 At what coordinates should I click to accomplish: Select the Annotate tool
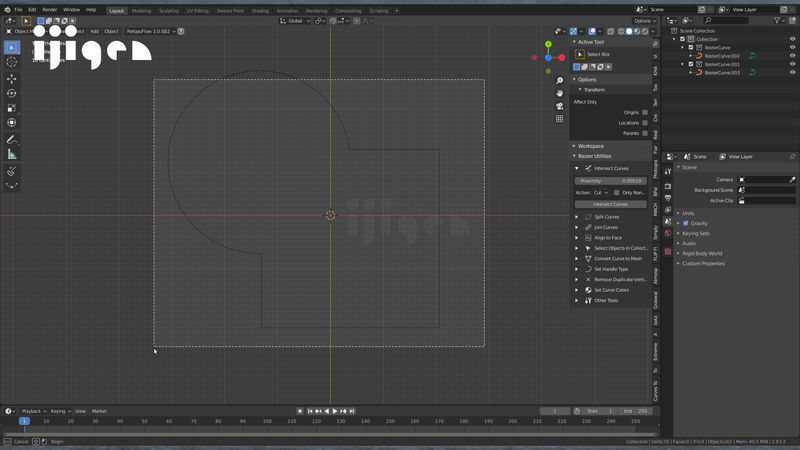[12, 140]
